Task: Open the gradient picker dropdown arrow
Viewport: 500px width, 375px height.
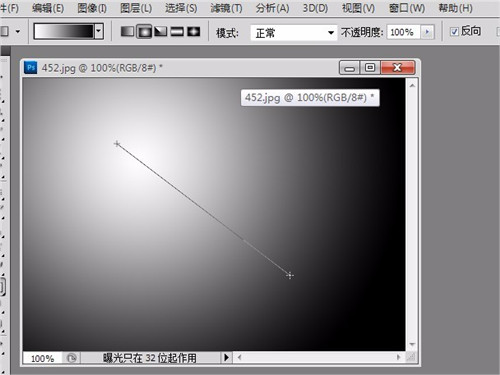Action: click(x=98, y=31)
